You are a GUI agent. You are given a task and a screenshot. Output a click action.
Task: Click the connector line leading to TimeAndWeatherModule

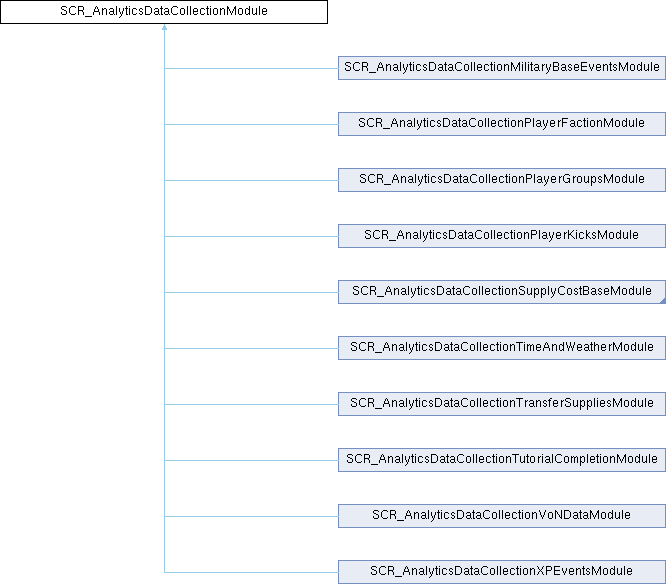coord(250,348)
